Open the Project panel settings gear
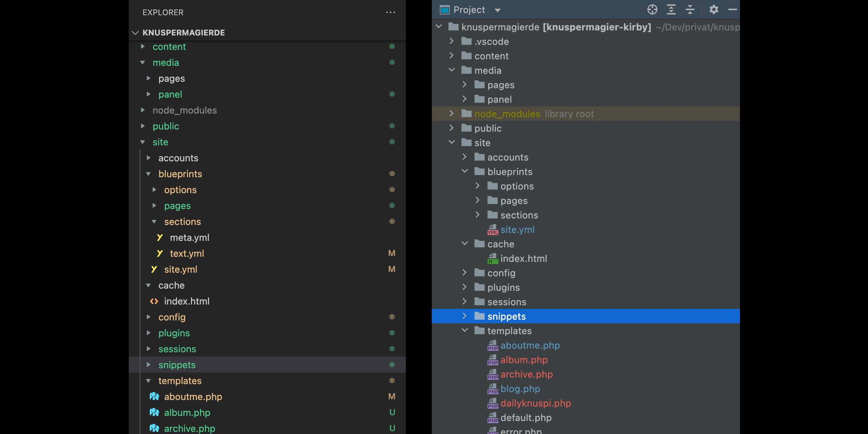Screen dimensions: 868x434 point(714,10)
